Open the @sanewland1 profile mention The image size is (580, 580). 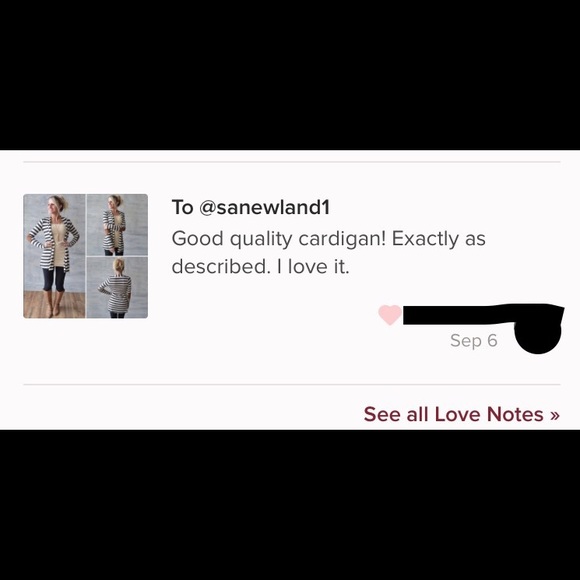coord(264,207)
